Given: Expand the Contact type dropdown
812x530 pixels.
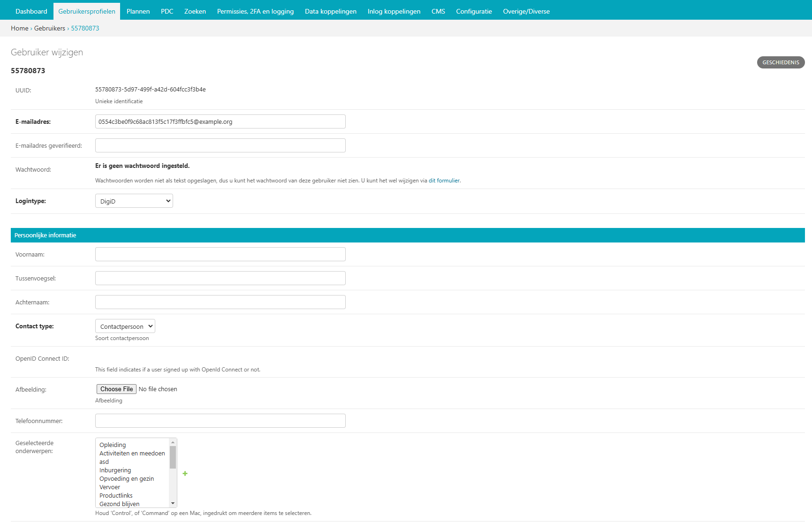Looking at the screenshot, I should [x=125, y=326].
